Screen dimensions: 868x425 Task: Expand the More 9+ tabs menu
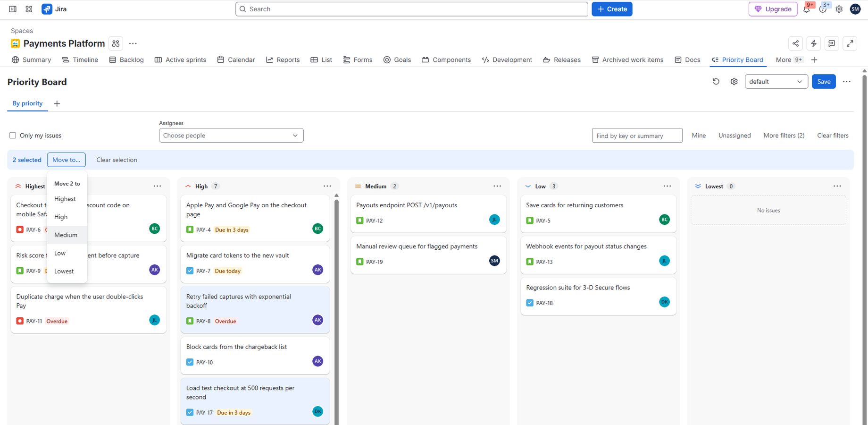click(789, 60)
